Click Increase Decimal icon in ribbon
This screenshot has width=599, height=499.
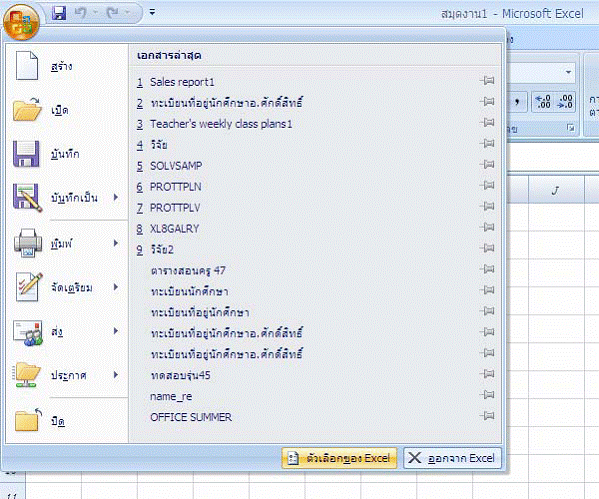(543, 102)
